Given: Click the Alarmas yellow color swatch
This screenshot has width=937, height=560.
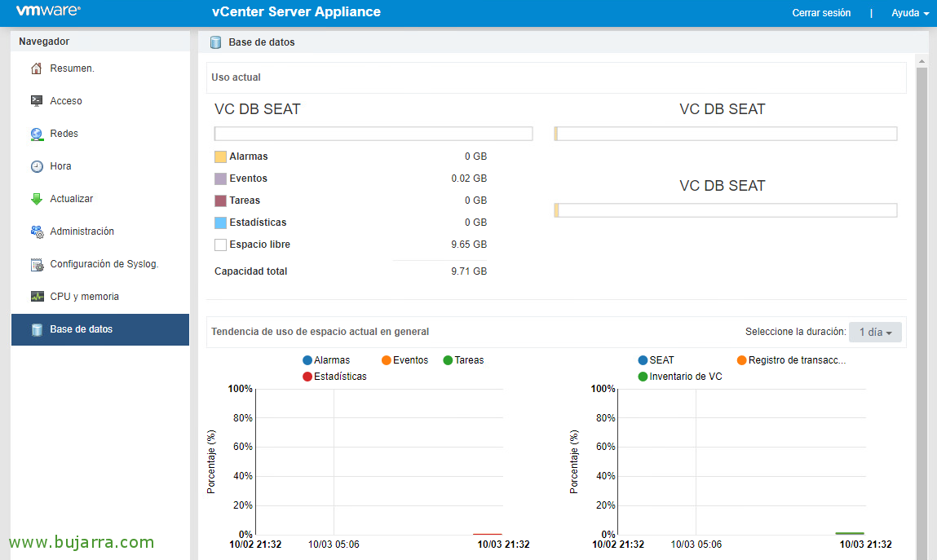Looking at the screenshot, I should point(220,157).
